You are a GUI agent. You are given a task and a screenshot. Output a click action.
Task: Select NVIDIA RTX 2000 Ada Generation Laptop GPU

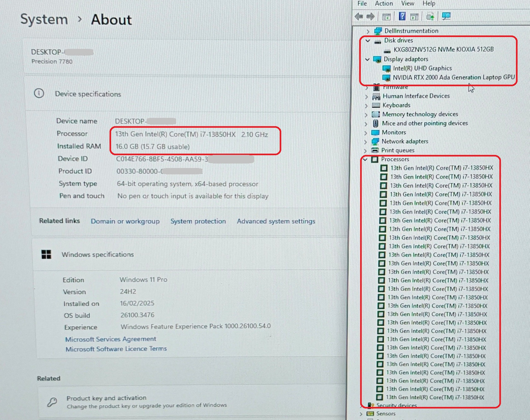click(454, 77)
